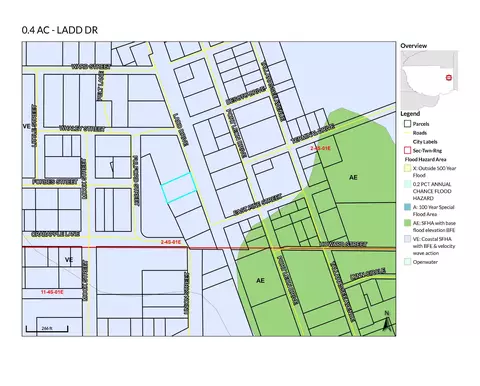Click the red location marker in Overview
480x386 pixels.
pos(449,78)
